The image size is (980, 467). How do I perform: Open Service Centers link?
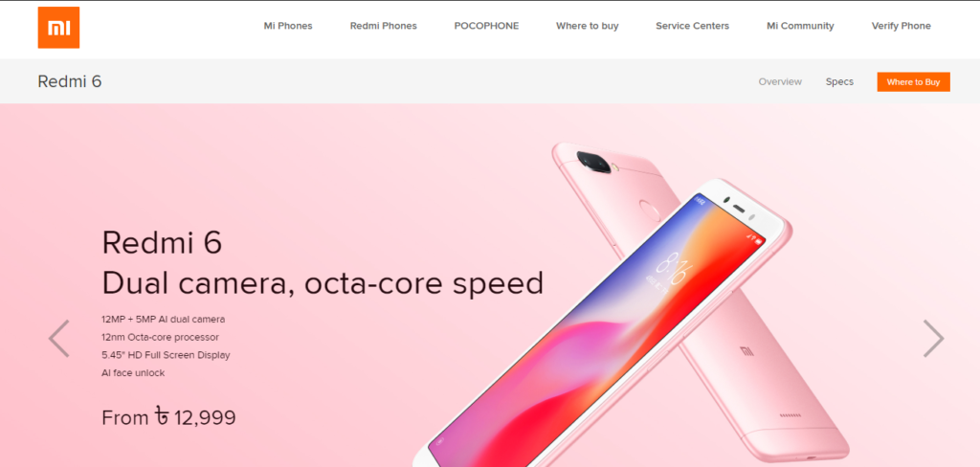point(693,26)
